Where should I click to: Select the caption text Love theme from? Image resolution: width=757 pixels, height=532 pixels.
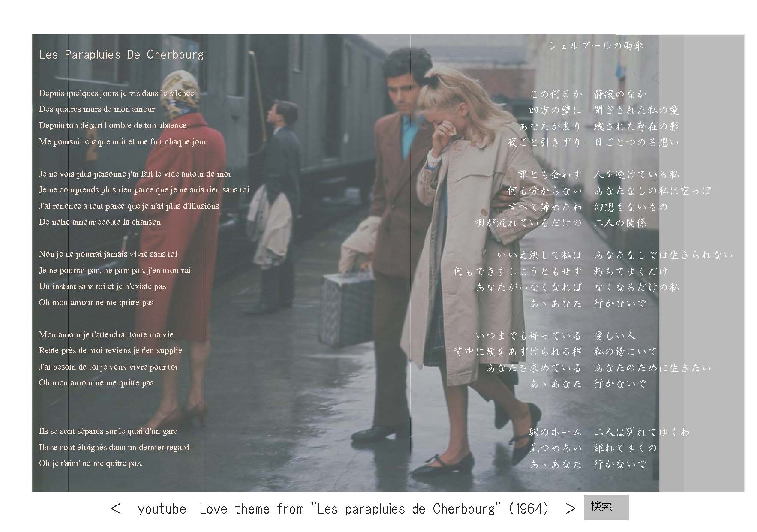point(252,509)
